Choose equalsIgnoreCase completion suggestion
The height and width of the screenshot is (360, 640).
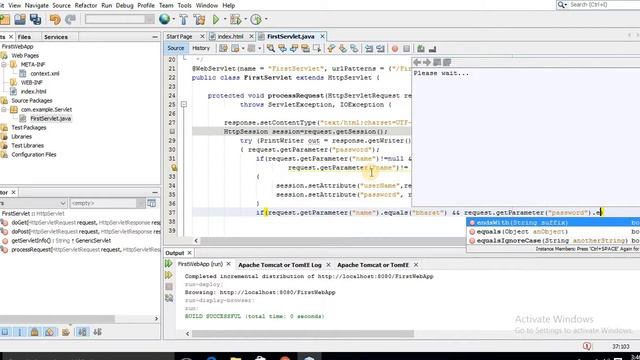pyautogui.click(x=553, y=240)
